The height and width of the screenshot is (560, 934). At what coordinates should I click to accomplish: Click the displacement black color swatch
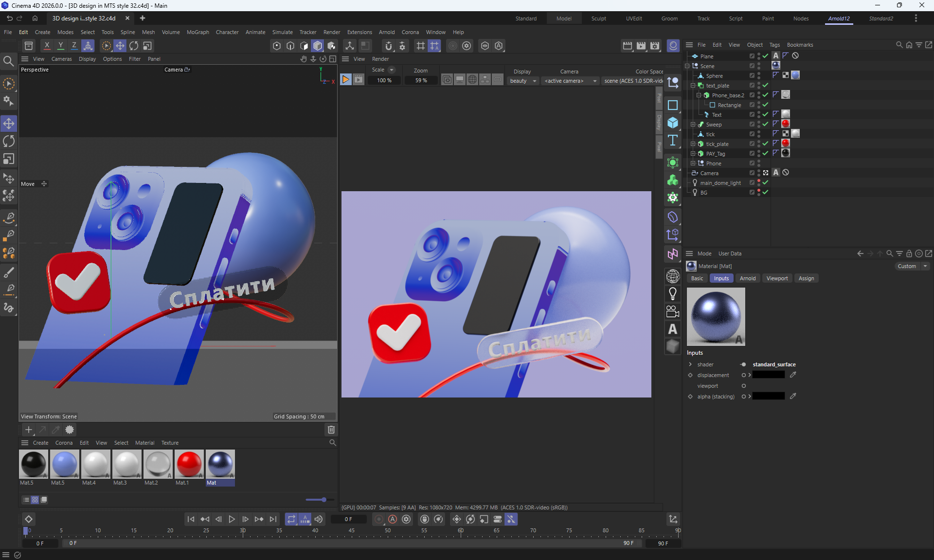coord(769,375)
